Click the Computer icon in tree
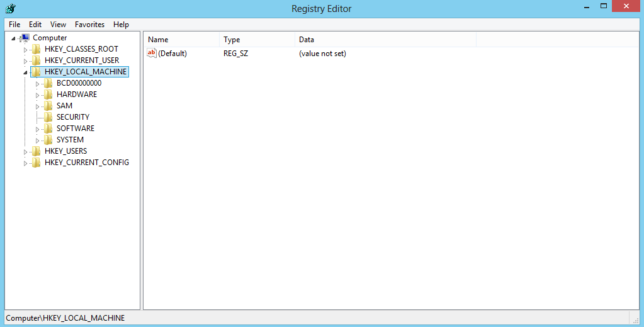Viewport: 644px width, 327px height. (x=25, y=38)
